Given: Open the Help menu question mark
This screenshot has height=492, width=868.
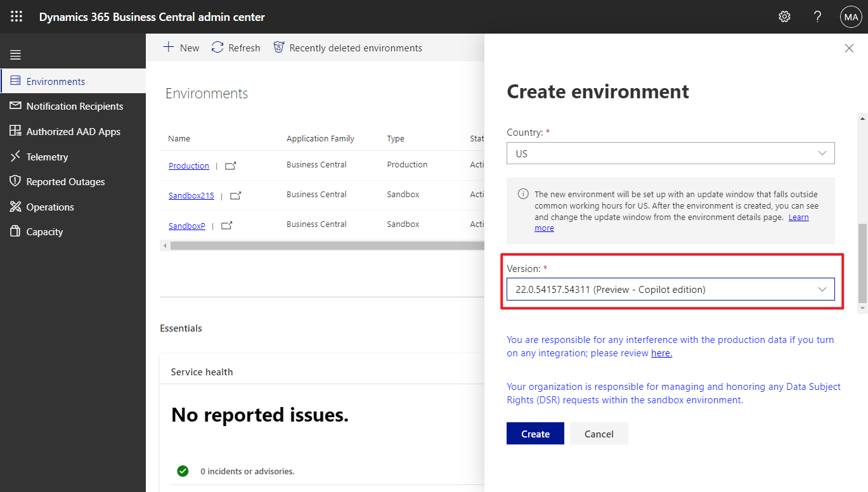Looking at the screenshot, I should pyautogui.click(x=817, y=16).
